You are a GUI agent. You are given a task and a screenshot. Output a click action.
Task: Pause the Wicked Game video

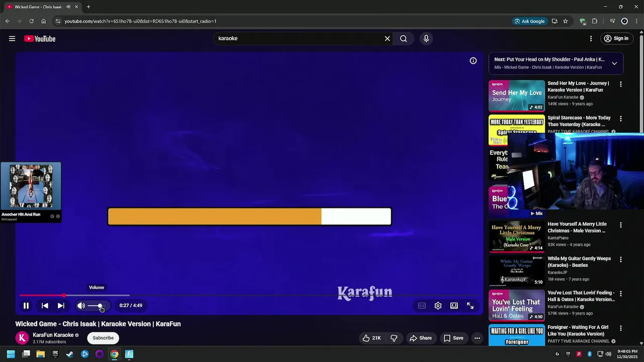pyautogui.click(x=26, y=305)
